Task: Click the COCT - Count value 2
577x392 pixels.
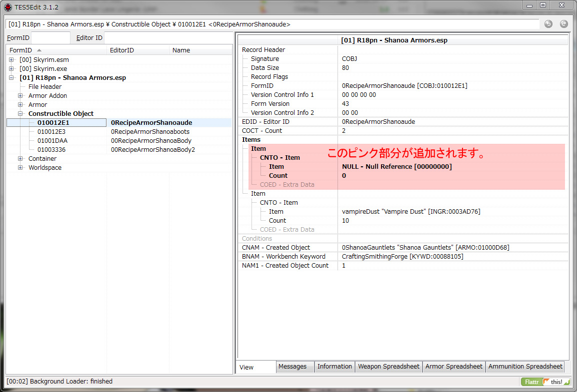Action: pyautogui.click(x=343, y=131)
